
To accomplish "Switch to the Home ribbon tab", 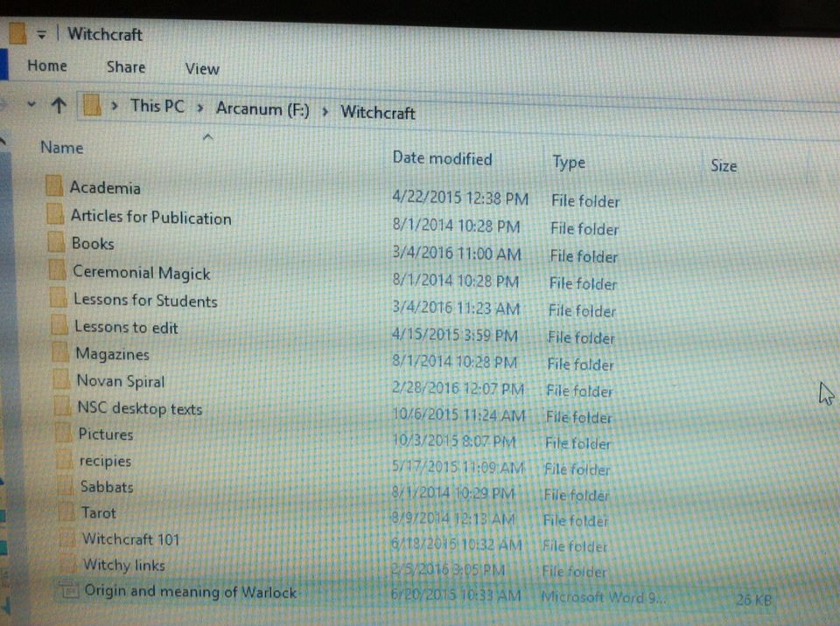I will [x=47, y=66].
